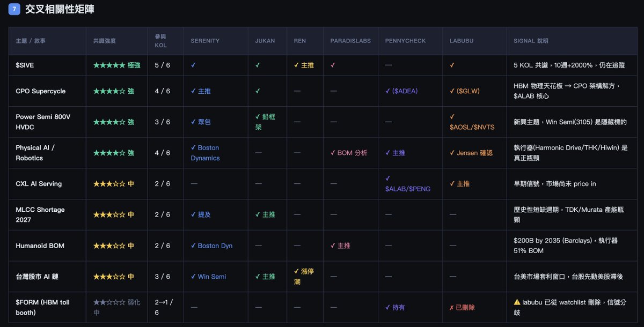Click the JUKAN checkmark in $SIVE row
The height and width of the screenshot is (327, 644).
[258, 65]
